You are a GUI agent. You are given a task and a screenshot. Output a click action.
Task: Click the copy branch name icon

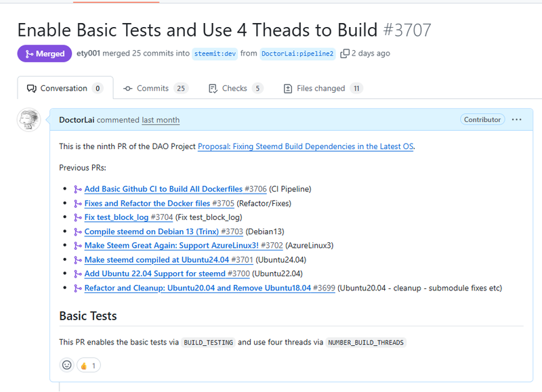point(345,53)
